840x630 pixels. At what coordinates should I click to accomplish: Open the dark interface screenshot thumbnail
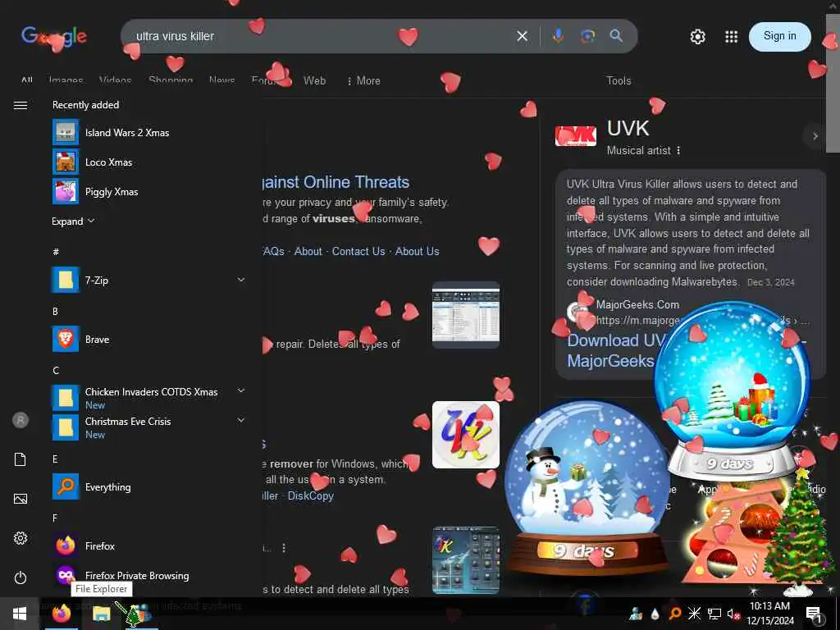466,560
